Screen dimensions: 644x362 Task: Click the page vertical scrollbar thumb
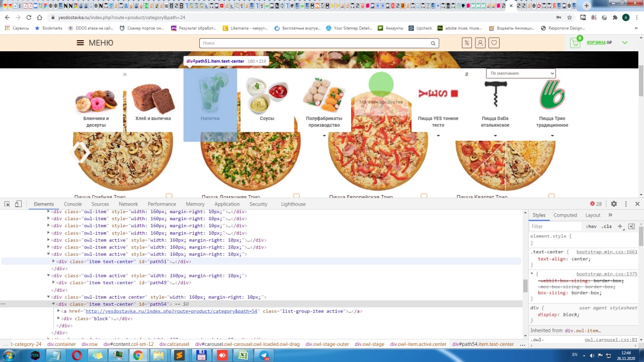[641, 80]
